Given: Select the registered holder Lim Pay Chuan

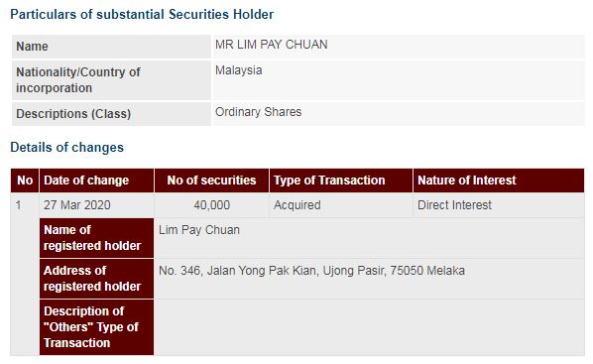Looking at the screenshot, I should point(199,230).
